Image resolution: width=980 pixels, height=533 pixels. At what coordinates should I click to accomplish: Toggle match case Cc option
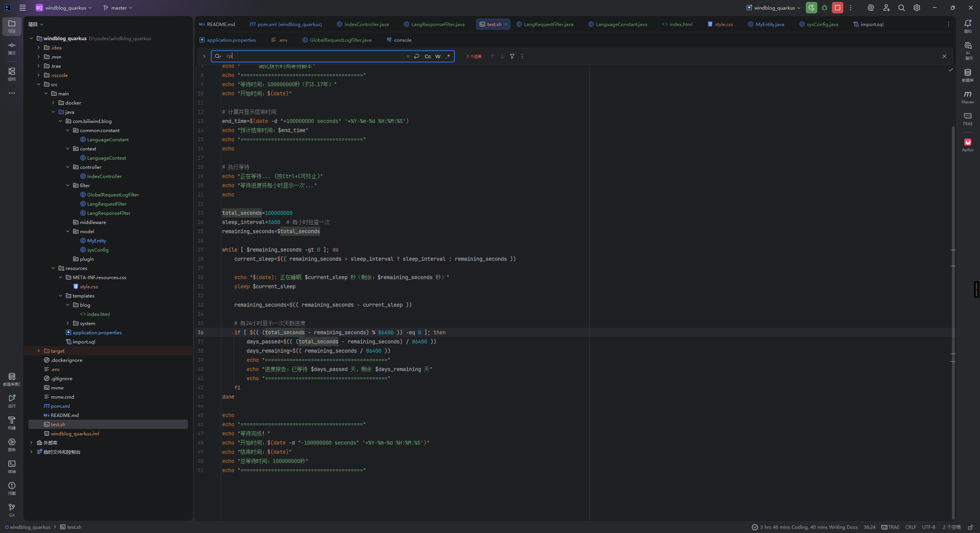pyautogui.click(x=428, y=56)
